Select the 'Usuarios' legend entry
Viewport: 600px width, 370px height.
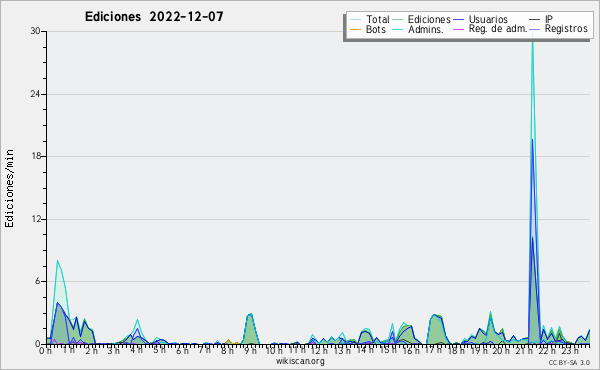pos(488,19)
